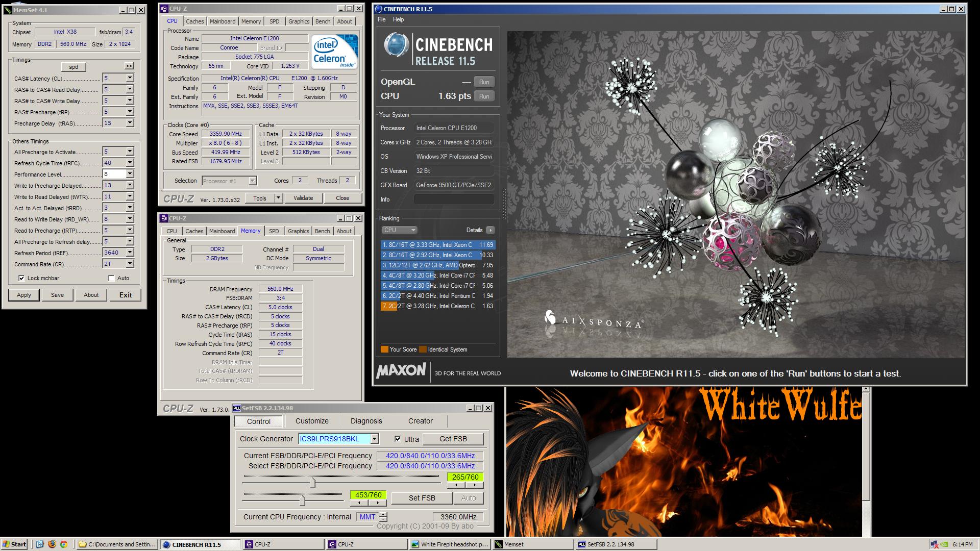Click the Details arrow in Cinebench ranking
980x551 pixels.
pos(490,230)
